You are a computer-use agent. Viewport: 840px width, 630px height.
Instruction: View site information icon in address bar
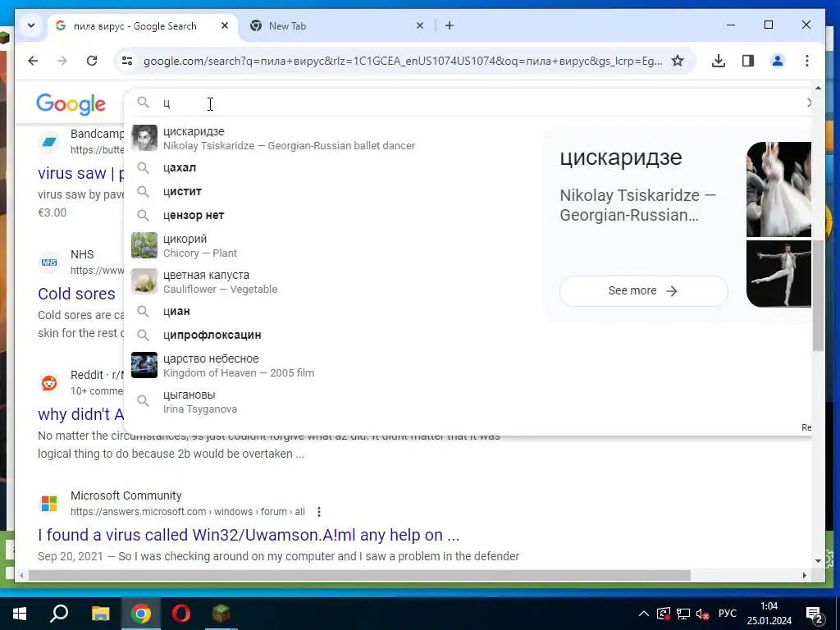[127, 61]
